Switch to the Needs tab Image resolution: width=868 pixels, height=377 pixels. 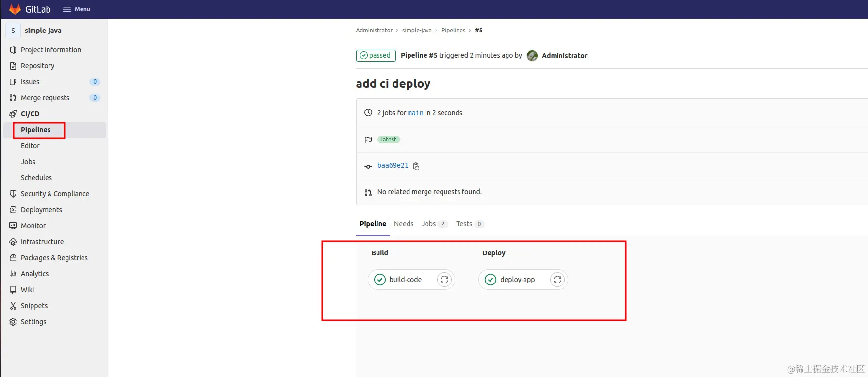404,224
